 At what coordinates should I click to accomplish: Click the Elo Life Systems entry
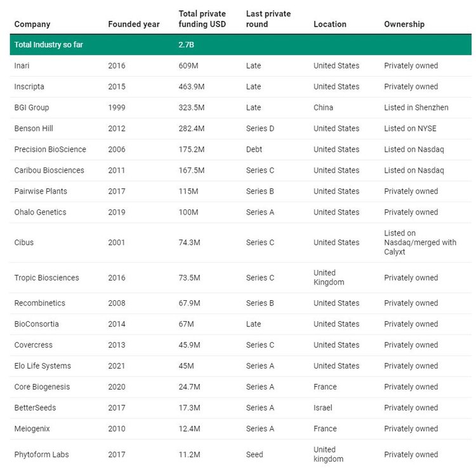click(x=43, y=366)
